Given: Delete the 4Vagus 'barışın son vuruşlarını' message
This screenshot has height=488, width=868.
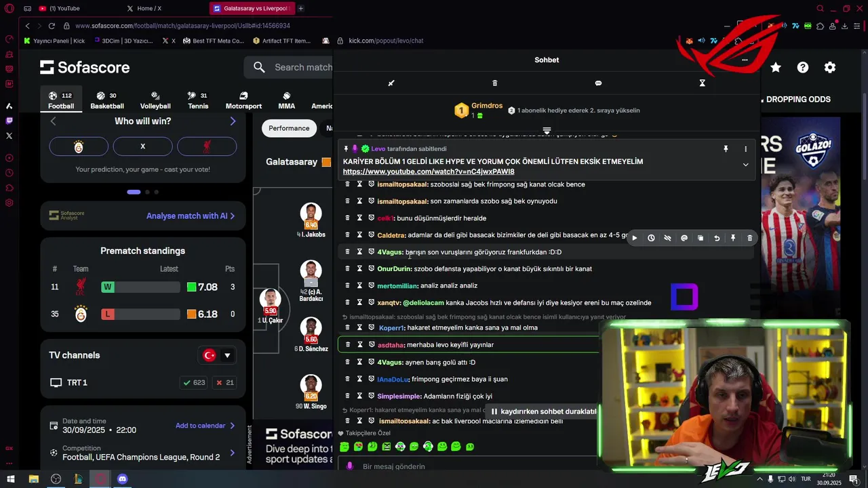Looking at the screenshot, I should (347, 252).
